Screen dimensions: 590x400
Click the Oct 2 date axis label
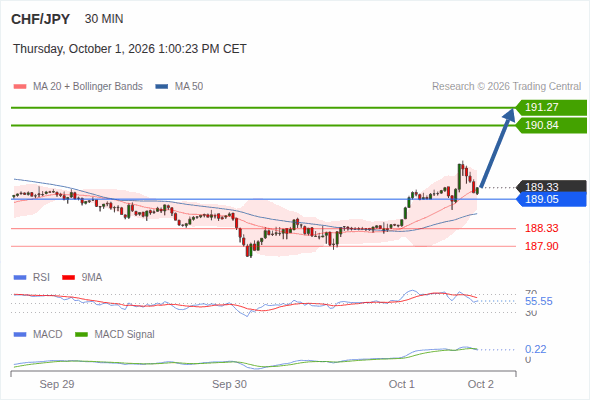[x=481, y=384]
